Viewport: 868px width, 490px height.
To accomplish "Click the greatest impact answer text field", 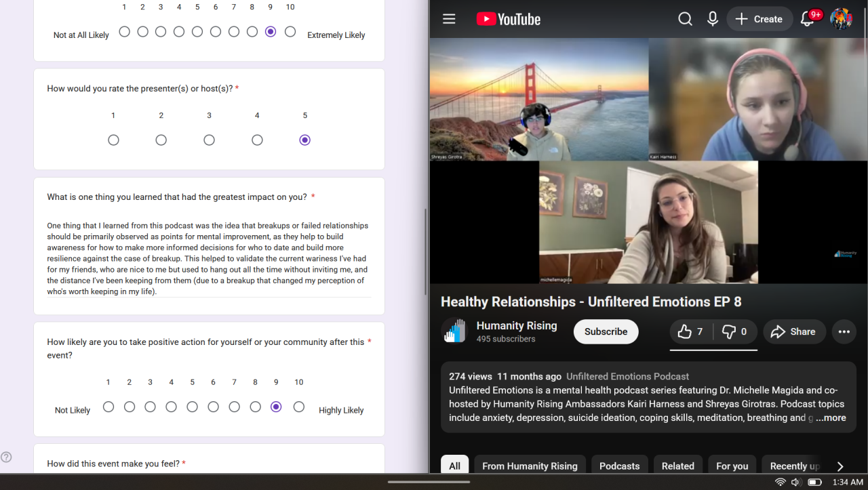I will [x=209, y=258].
